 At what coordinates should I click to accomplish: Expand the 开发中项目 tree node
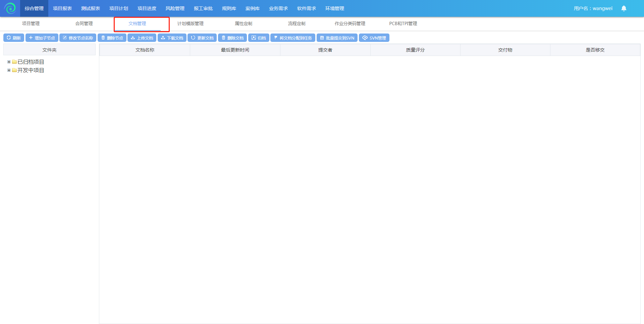tap(9, 70)
